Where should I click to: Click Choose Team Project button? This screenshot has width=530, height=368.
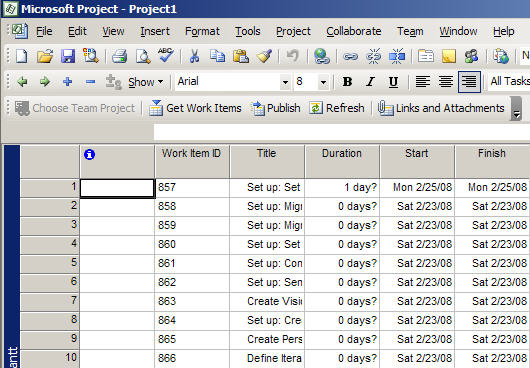coord(75,108)
